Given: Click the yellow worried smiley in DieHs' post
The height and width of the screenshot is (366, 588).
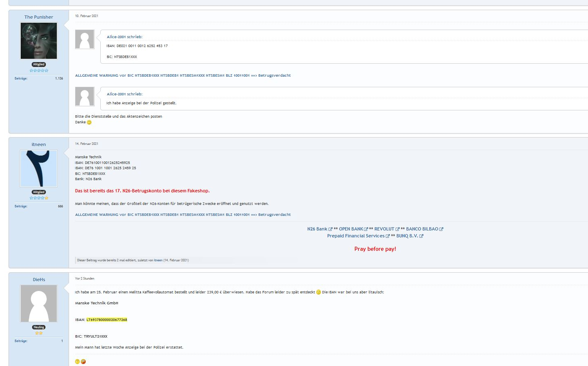Looking at the screenshot, I should pos(77,361).
